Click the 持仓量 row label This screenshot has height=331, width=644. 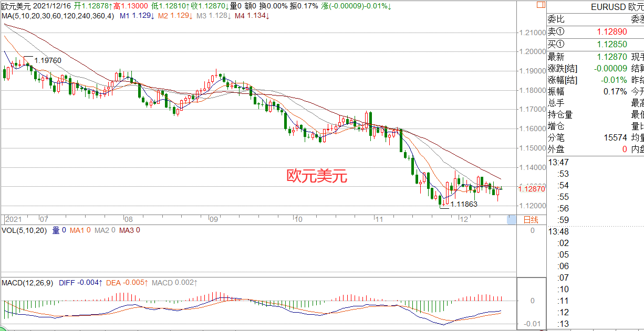560,114
